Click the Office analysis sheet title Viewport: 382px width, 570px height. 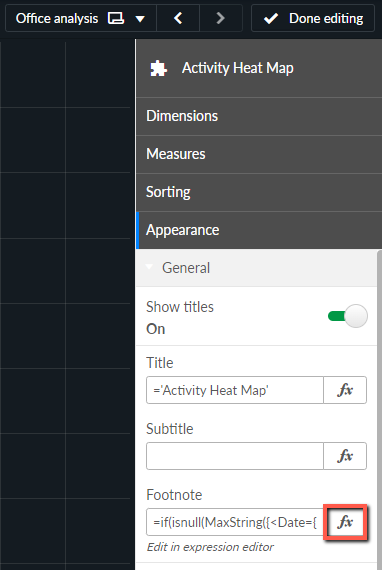point(57,18)
